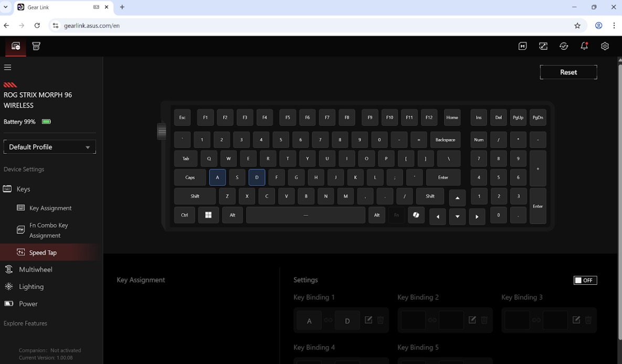This screenshot has width=622, height=364.
Task: Delete Key Binding 1 trash icon
Action: pos(381,320)
